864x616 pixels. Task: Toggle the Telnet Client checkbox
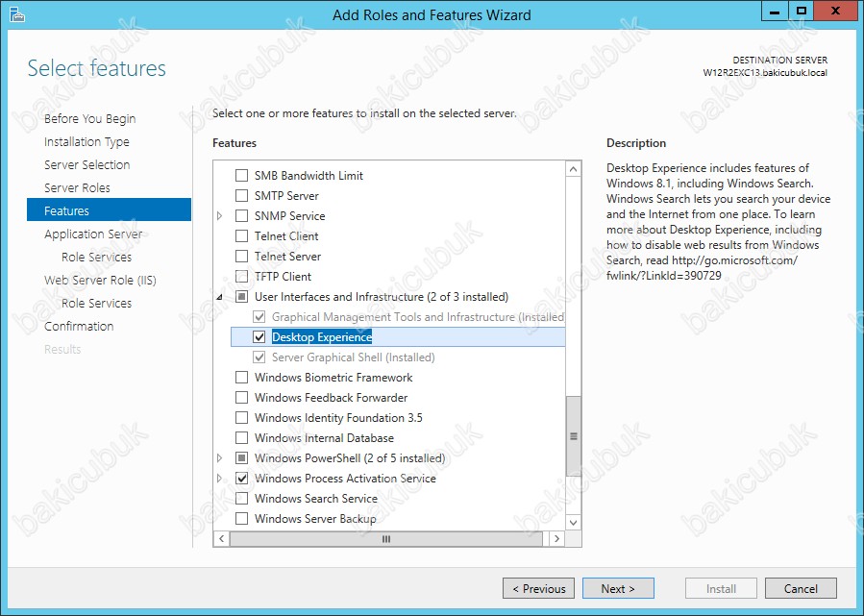(241, 236)
